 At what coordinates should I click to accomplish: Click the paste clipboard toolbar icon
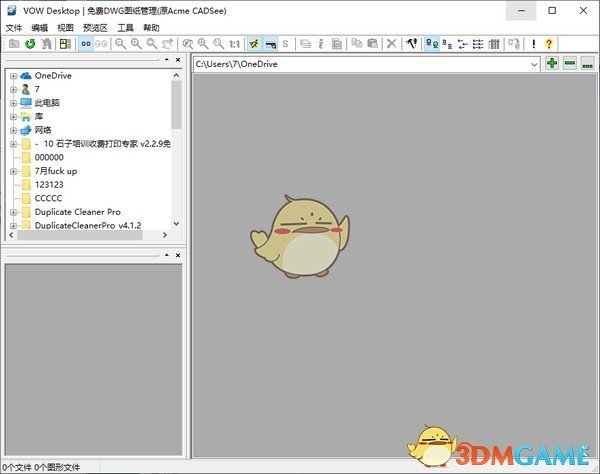pos(373,44)
